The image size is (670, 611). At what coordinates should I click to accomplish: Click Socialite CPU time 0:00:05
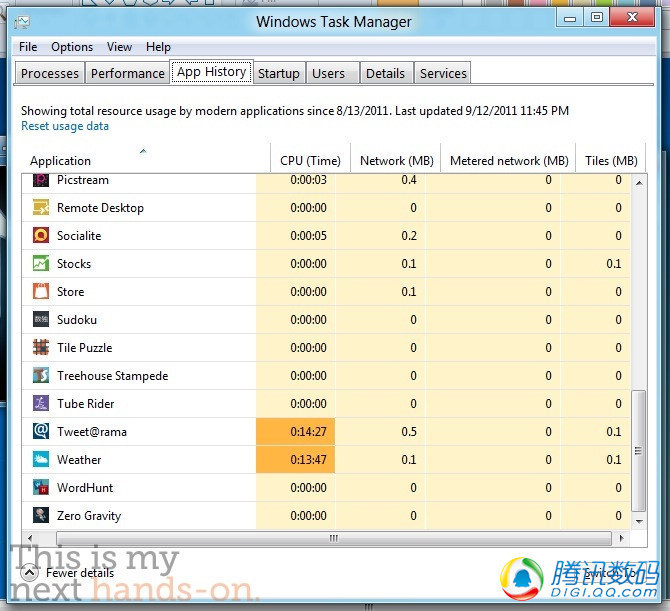click(x=309, y=235)
